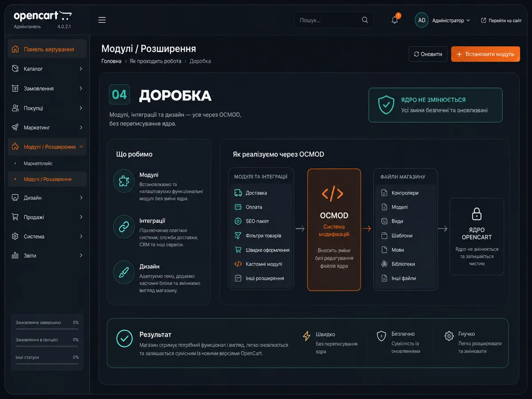
Task: Click the Контролери file icon
Action: point(384,193)
